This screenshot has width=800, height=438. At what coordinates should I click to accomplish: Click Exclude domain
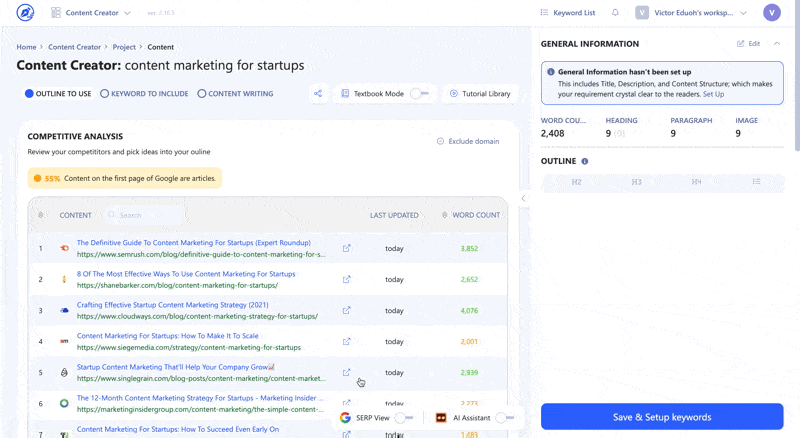(x=468, y=141)
